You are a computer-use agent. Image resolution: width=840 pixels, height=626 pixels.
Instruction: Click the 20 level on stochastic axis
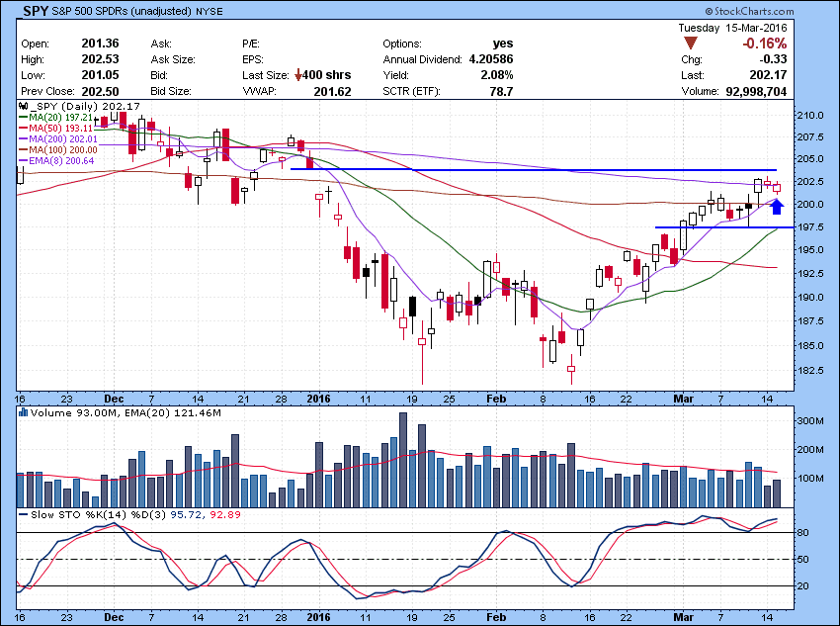click(x=803, y=586)
